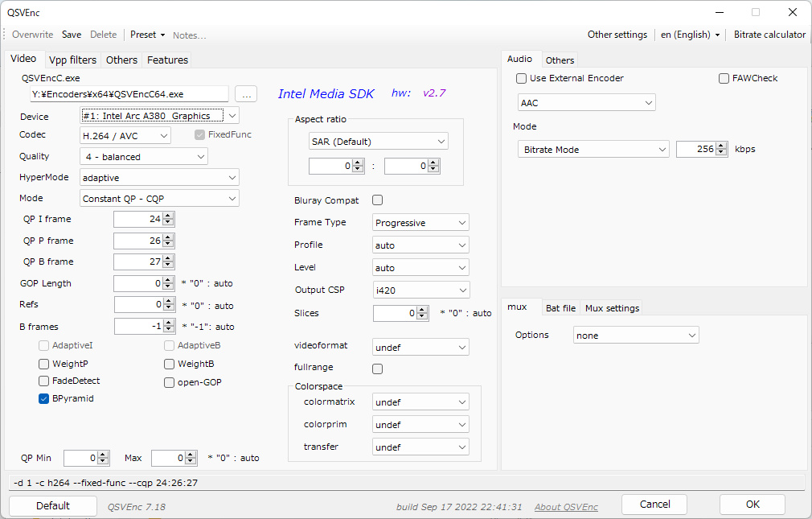Increase GOP Length spinner value
812x519 pixels.
click(x=168, y=280)
